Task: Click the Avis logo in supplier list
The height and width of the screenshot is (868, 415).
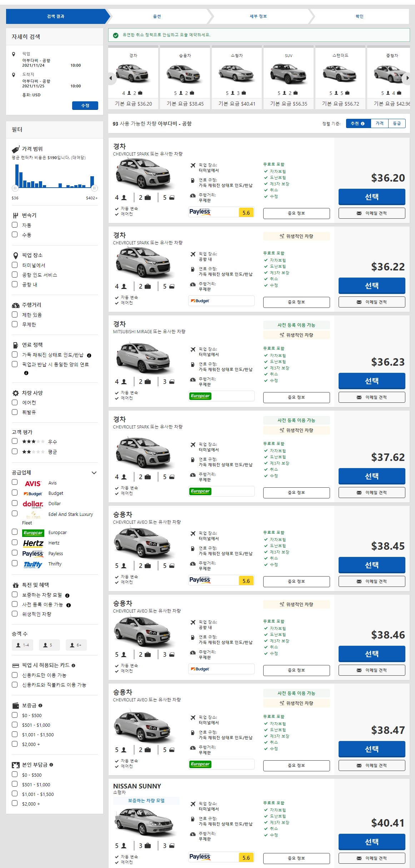Action: (x=33, y=483)
